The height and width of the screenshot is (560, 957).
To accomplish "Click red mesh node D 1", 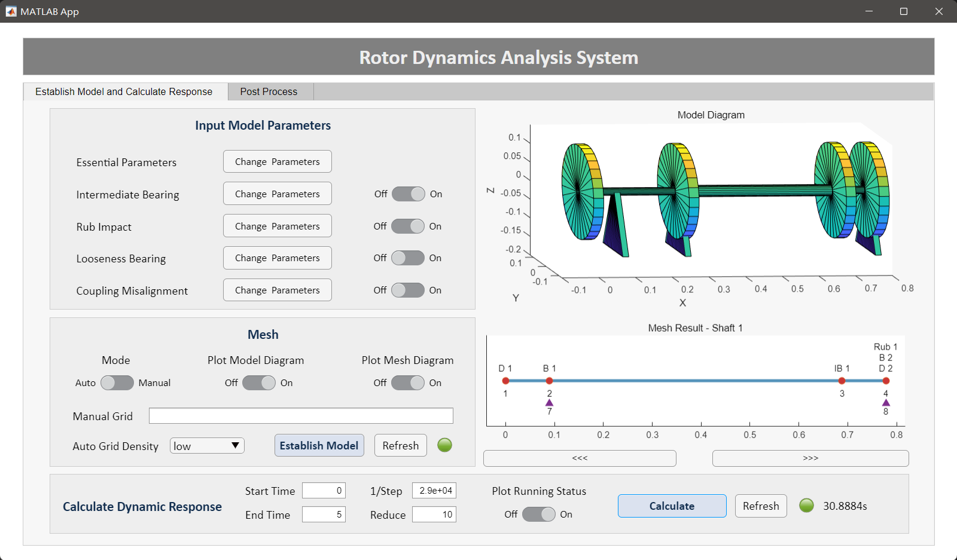I will point(506,381).
